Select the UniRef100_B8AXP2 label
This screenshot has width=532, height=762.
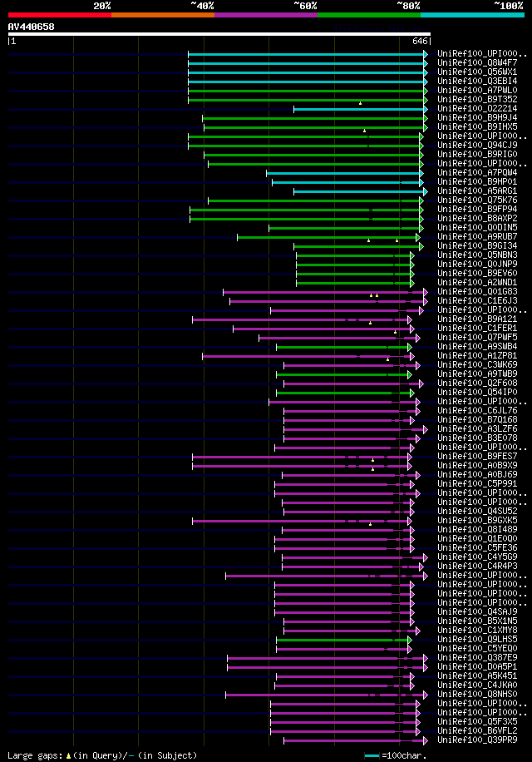477,218
